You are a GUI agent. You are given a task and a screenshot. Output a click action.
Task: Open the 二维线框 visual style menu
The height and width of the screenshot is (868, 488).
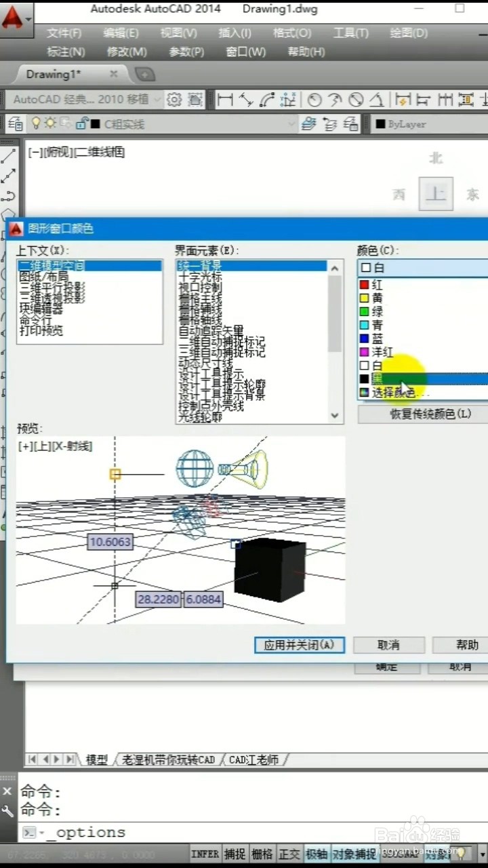click(99, 153)
